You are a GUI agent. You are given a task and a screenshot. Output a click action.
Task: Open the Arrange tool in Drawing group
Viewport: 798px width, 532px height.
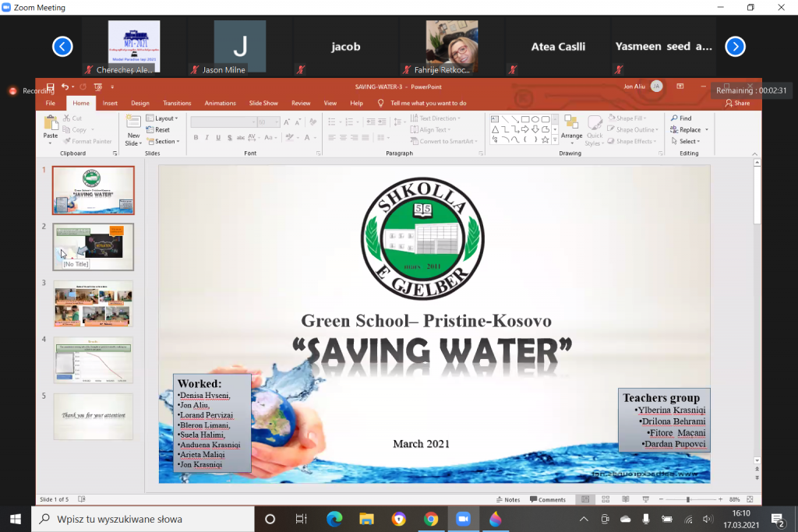[x=571, y=129]
